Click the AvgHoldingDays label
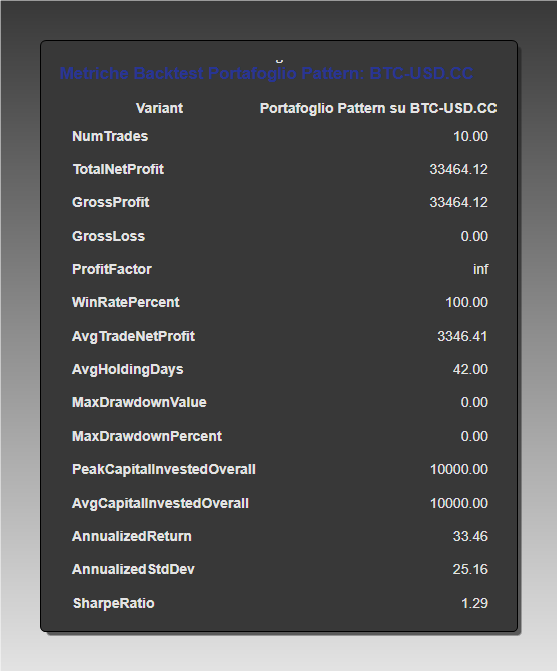 127,369
